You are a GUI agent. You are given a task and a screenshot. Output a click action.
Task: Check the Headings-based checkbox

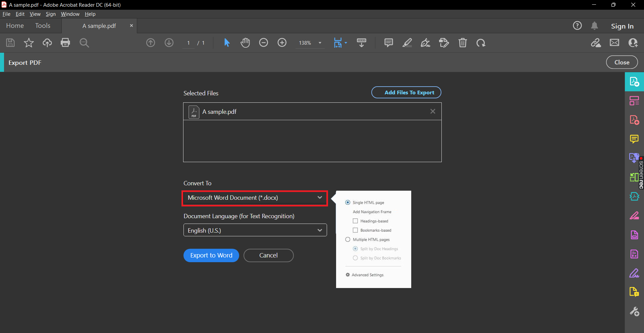355,221
